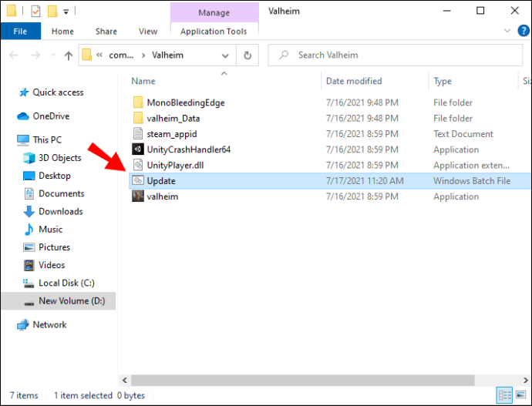
Task: Select the MonoBleedingEdge folder
Action: tap(186, 102)
